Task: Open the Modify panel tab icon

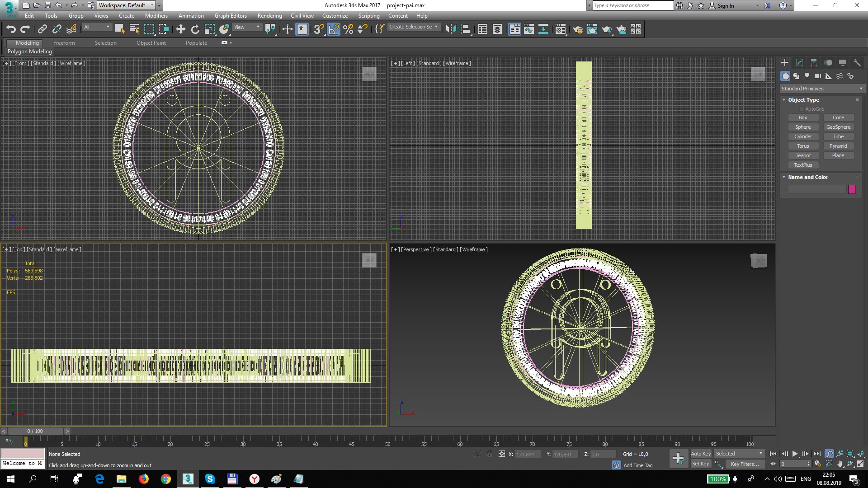Action: (x=799, y=63)
